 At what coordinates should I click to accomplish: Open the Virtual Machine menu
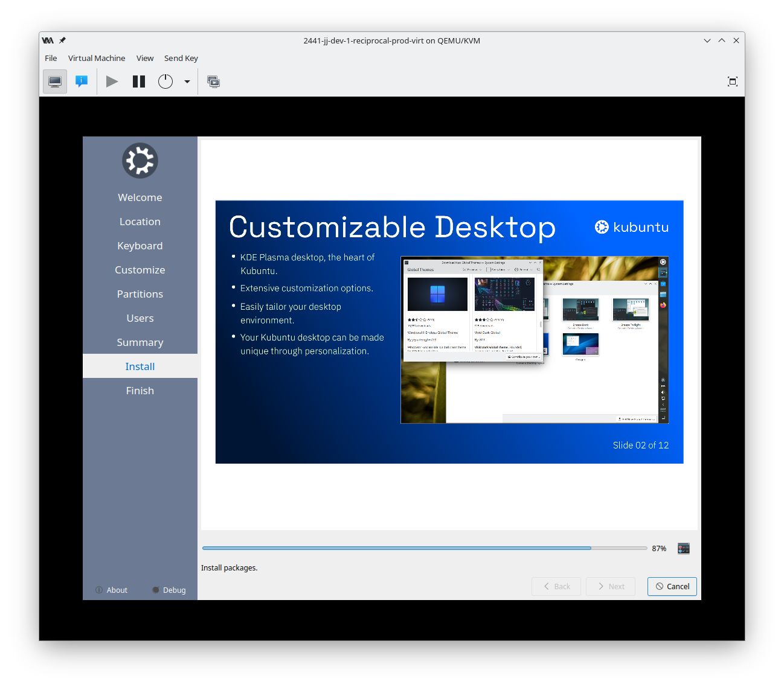point(97,58)
